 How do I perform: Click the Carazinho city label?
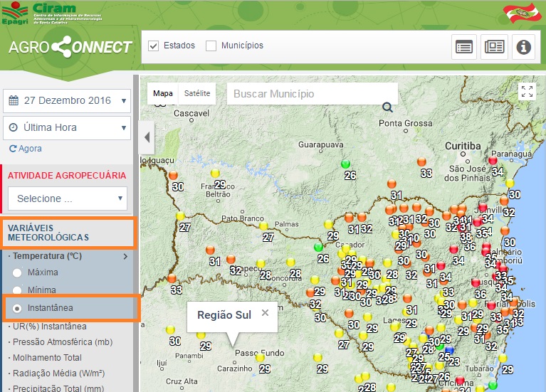(235, 369)
